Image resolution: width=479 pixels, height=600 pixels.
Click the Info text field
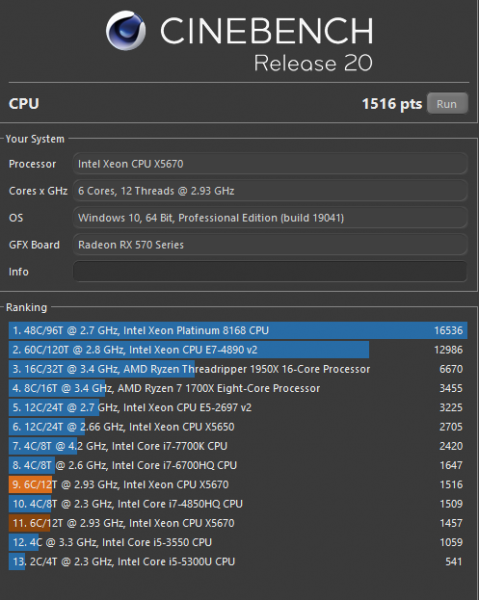click(x=270, y=271)
